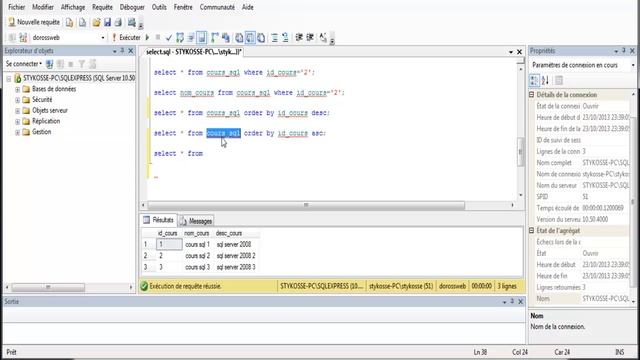Click the Connect Object Explorer icon
Viewport: 640px width, 360px height.
[x=49, y=64]
